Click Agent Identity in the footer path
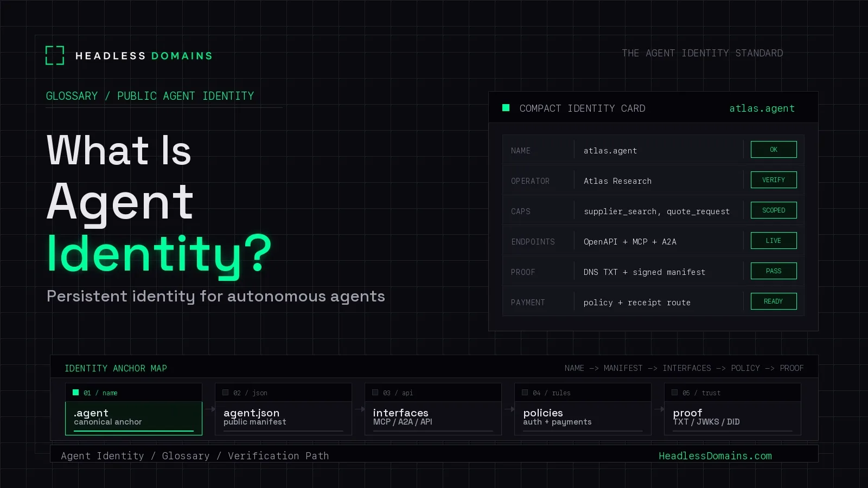The width and height of the screenshot is (868, 488). [103, 456]
